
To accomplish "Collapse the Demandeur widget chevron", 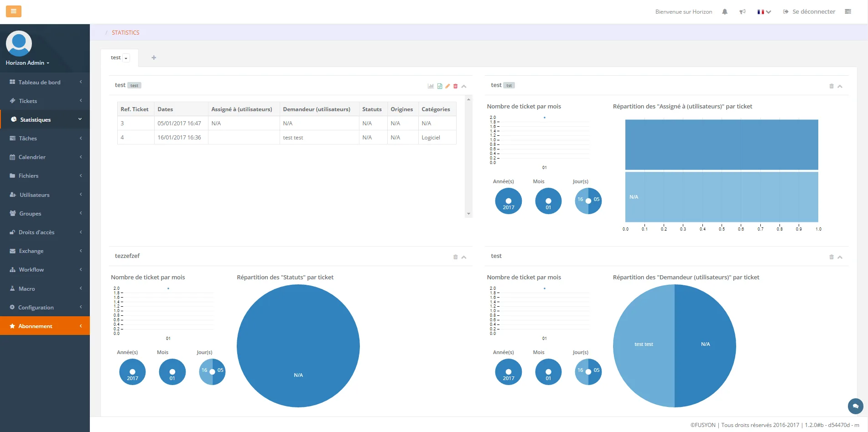I will [x=840, y=257].
